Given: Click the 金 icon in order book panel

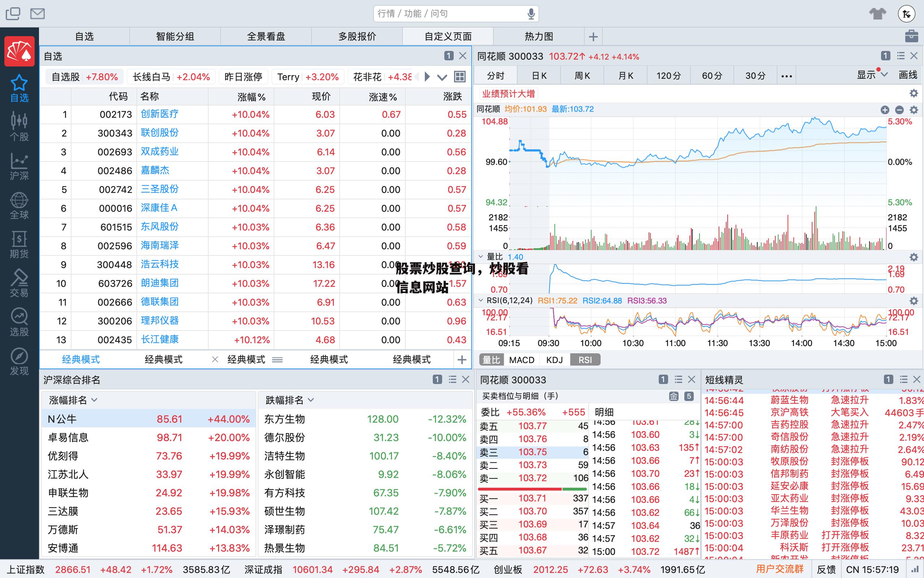Looking at the screenshot, I should 674,396.
